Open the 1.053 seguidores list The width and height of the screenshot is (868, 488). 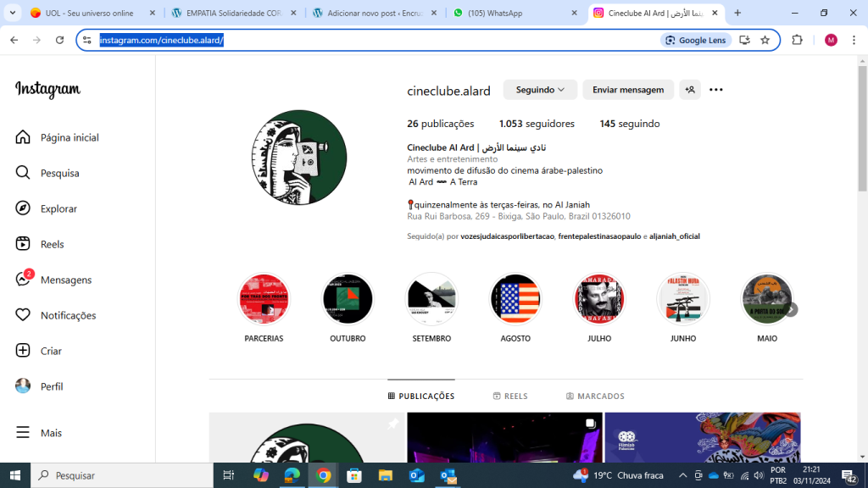click(x=537, y=124)
